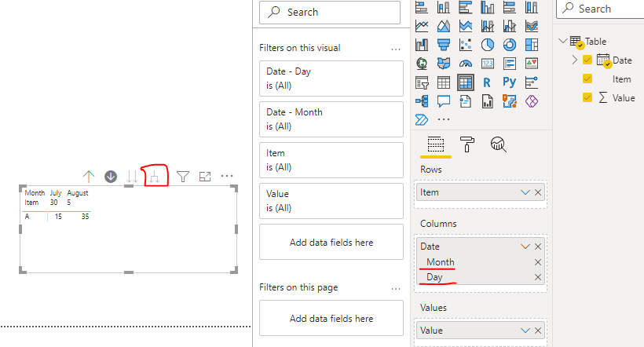The width and height of the screenshot is (644, 347).
Task: Open ellipsis for Filters on this visual
Action: pos(396,49)
